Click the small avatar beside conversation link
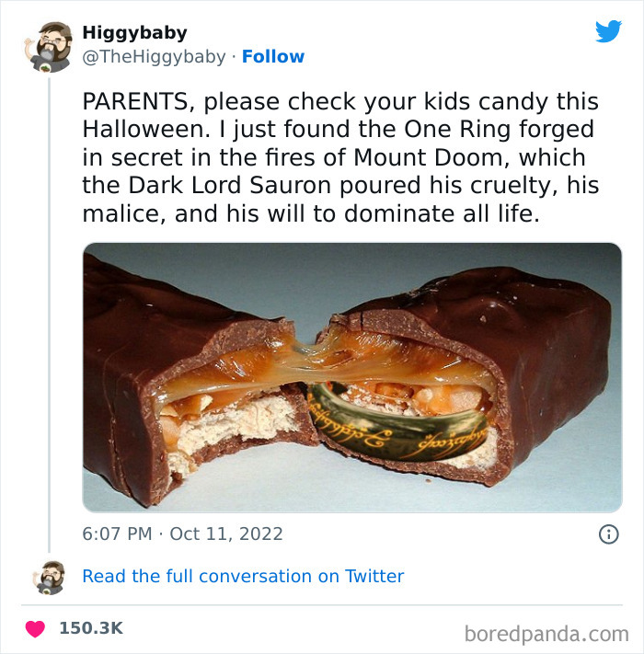Viewport: 644px width, 654px height. (49, 577)
